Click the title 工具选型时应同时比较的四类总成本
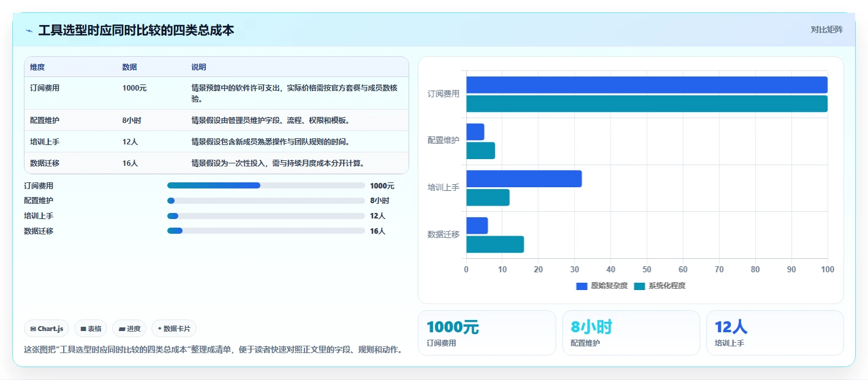 (136, 30)
